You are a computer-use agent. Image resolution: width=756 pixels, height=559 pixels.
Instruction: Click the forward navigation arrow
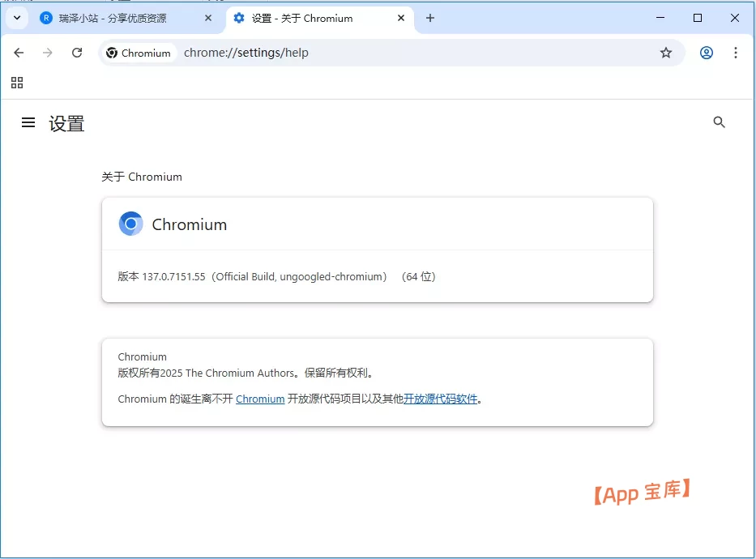(48, 53)
